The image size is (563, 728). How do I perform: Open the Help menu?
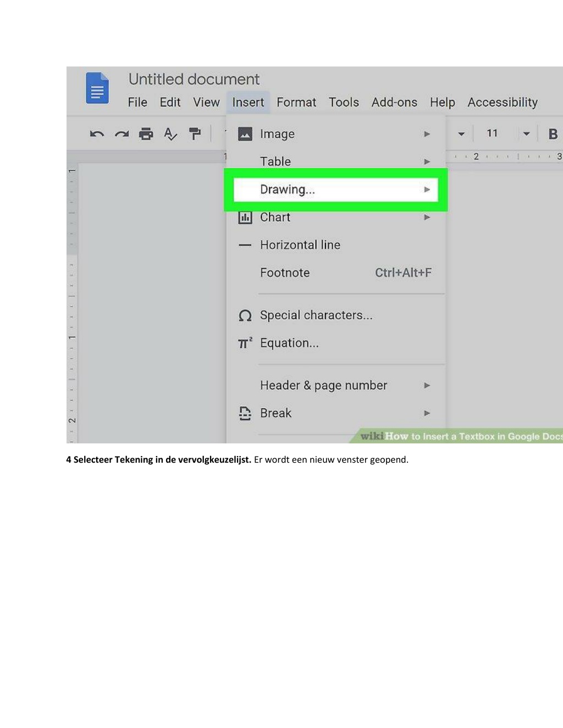[443, 102]
